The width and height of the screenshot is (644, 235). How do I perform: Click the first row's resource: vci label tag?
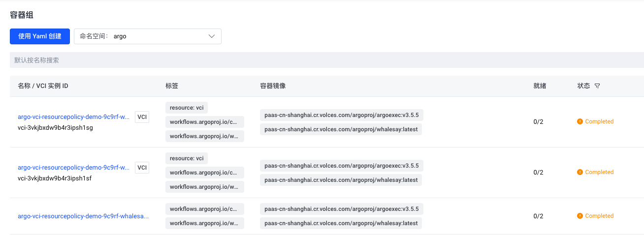[187, 108]
